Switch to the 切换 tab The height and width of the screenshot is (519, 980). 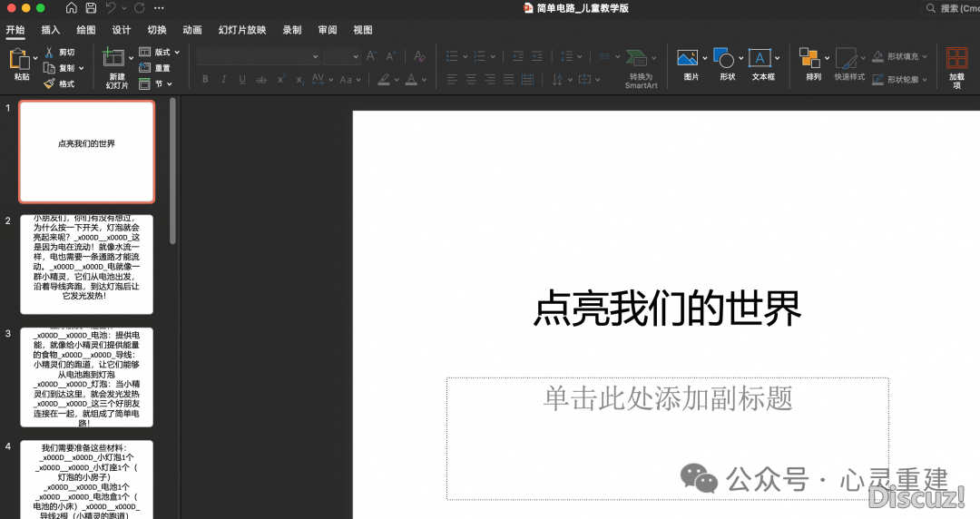pyautogui.click(x=157, y=30)
